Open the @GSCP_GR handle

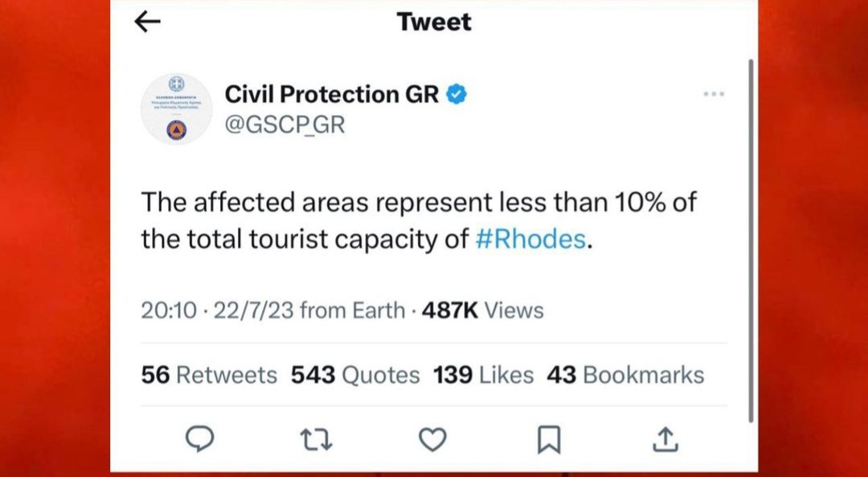(x=285, y=125)
